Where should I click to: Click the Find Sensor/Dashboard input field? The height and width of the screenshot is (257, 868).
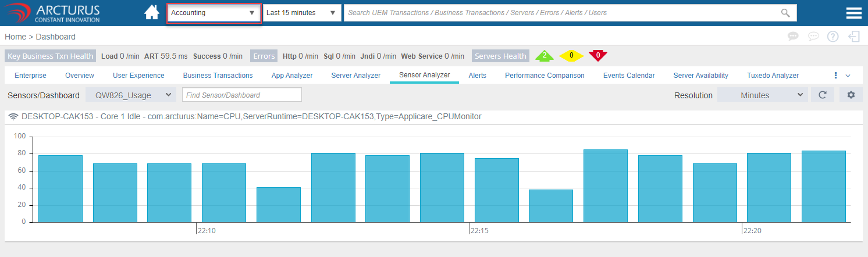[241, 95]
